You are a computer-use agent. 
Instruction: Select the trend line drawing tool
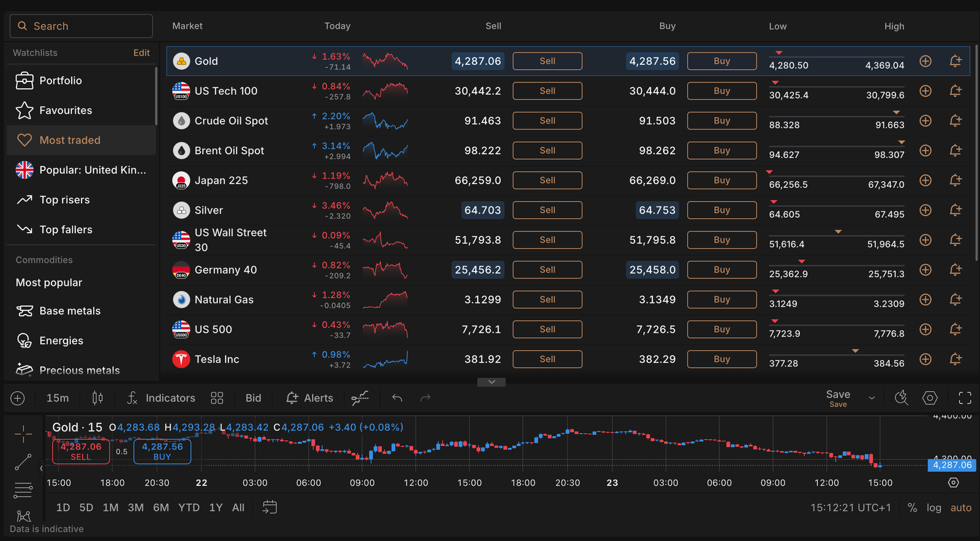(23, 462)
